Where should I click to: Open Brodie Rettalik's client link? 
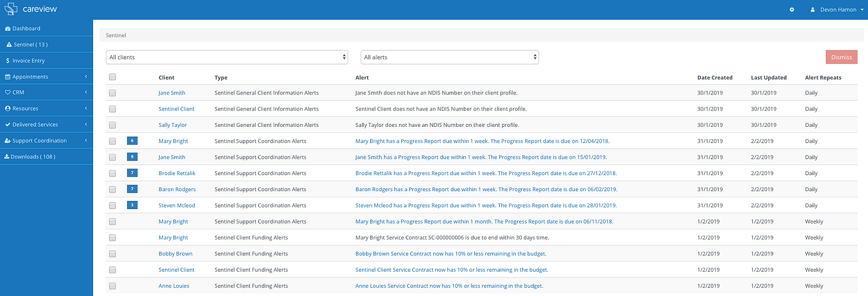click(x=177, y=173)
